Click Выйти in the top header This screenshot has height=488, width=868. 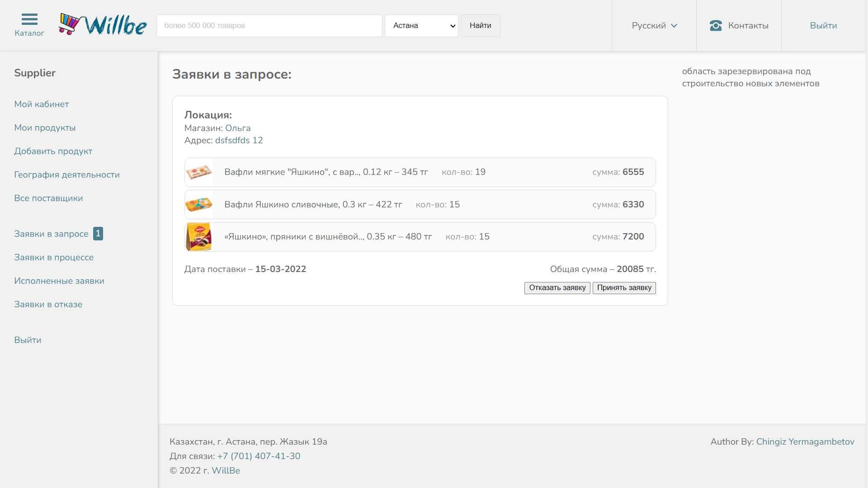click(823, 26)
